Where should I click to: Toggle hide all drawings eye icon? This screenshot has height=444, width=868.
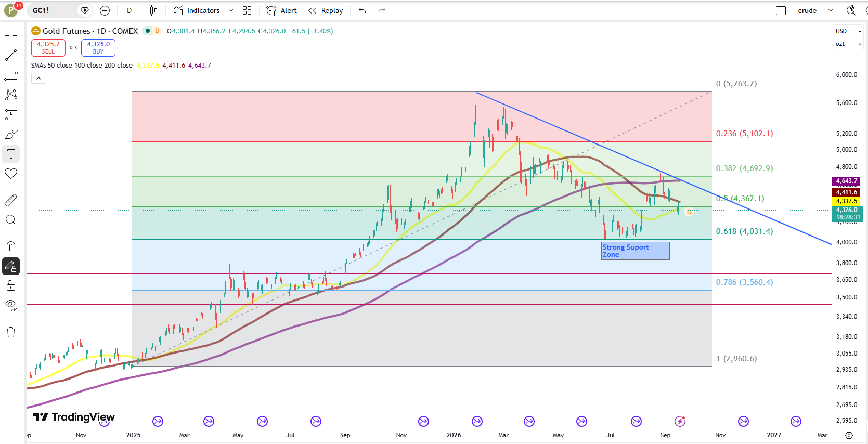[11, 305]
